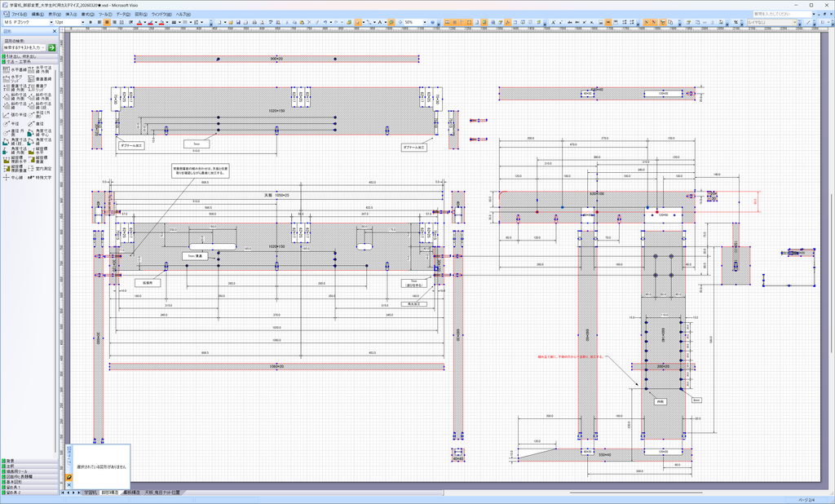Click the Paste icon in the toolbar
Viewport: 835px width, 504px height.
coord(302,22)
